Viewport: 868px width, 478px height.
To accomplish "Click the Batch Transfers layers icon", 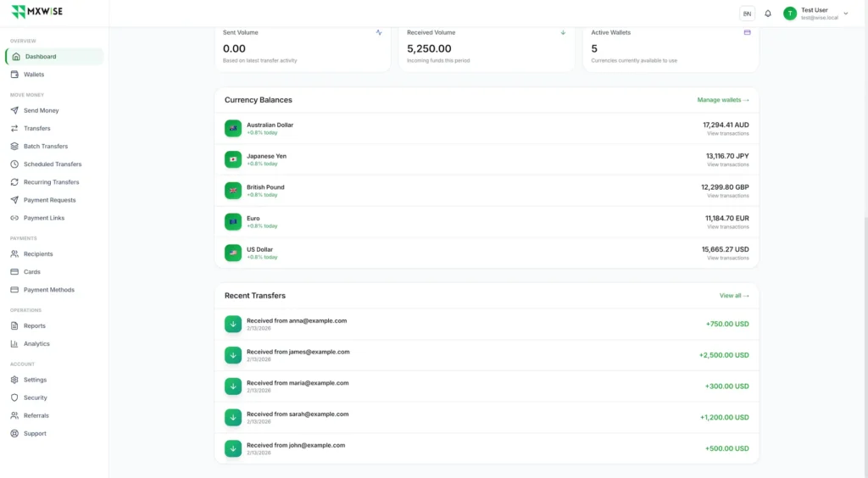I will pos(14,146).
